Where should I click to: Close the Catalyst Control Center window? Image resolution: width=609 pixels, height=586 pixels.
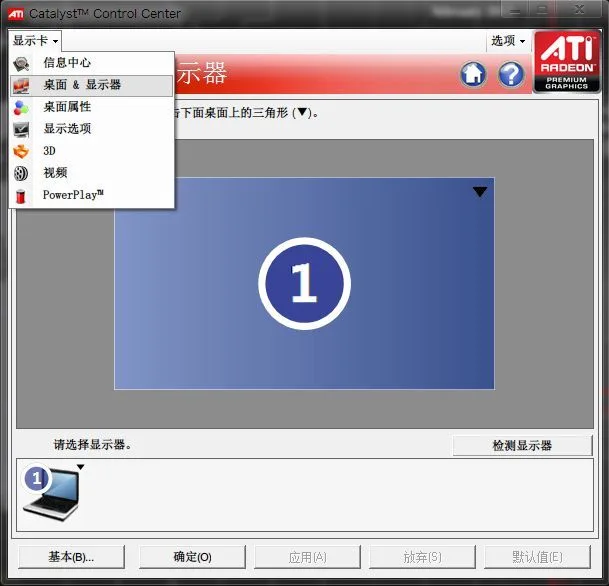[579, 10]
